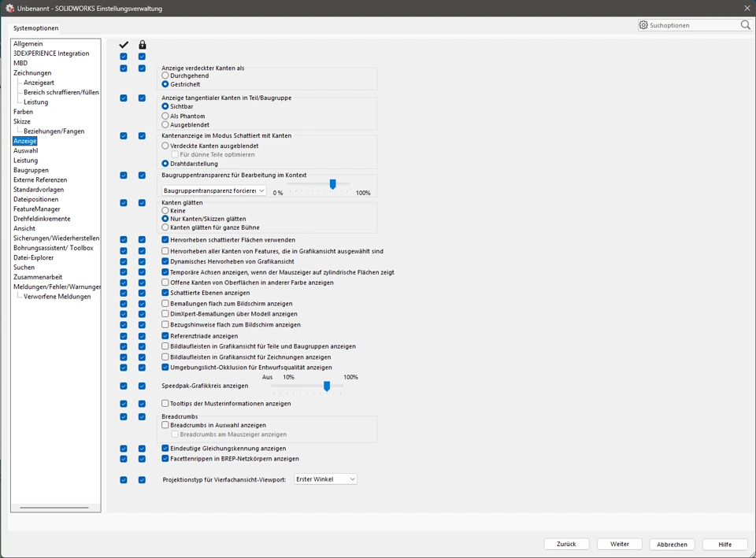Disable Schattierte Ebenen anzeigen
The width and height of the screenshot is (756, 558).
(165, 293)
